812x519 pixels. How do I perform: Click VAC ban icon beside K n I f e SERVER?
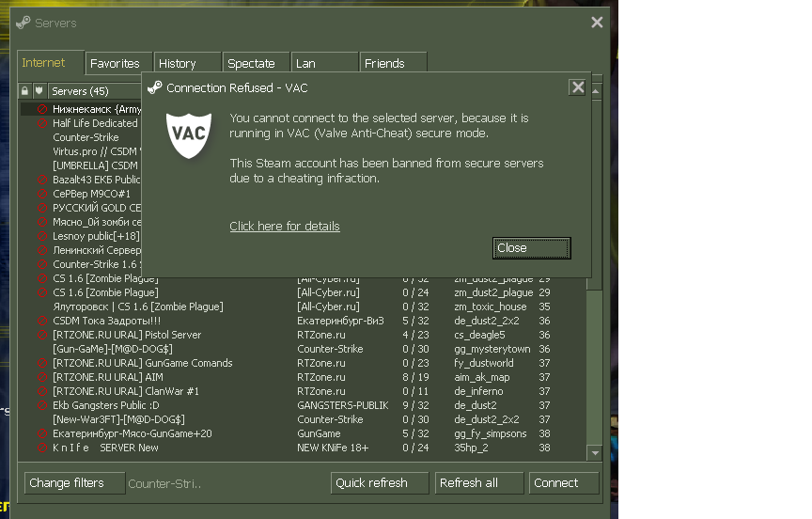pyautogui.click(x=42, y=448)
